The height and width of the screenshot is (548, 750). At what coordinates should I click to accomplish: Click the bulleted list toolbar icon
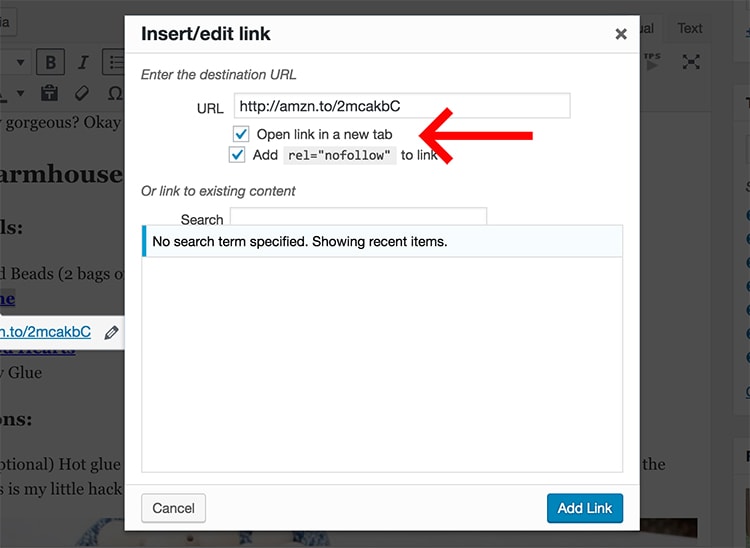coord(113,62)
